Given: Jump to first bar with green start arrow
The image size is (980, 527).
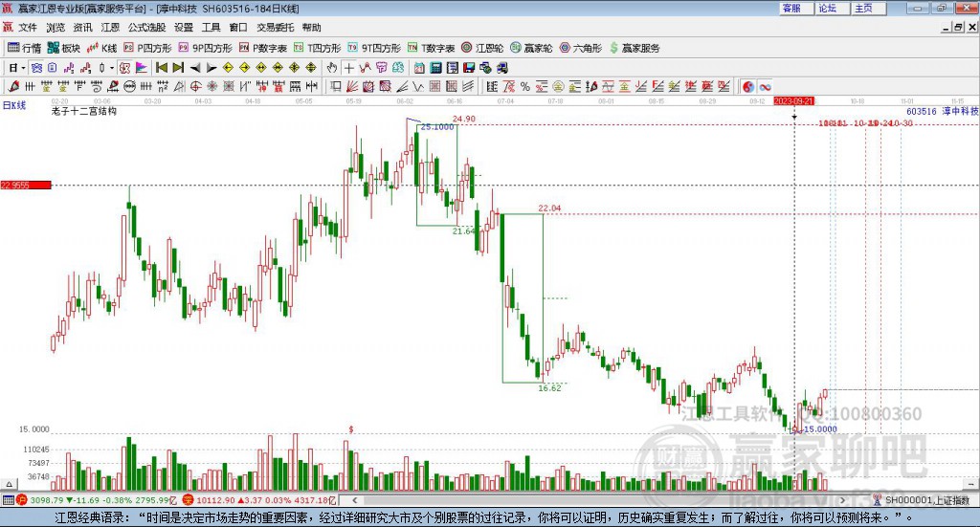Looking at the screenshot, I should click(x=162, y=68).
